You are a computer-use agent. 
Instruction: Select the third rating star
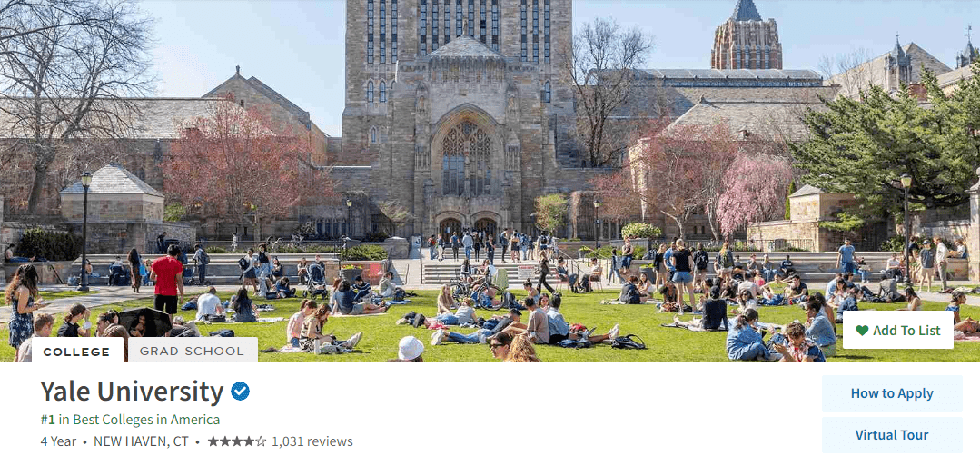coord(237,441)
